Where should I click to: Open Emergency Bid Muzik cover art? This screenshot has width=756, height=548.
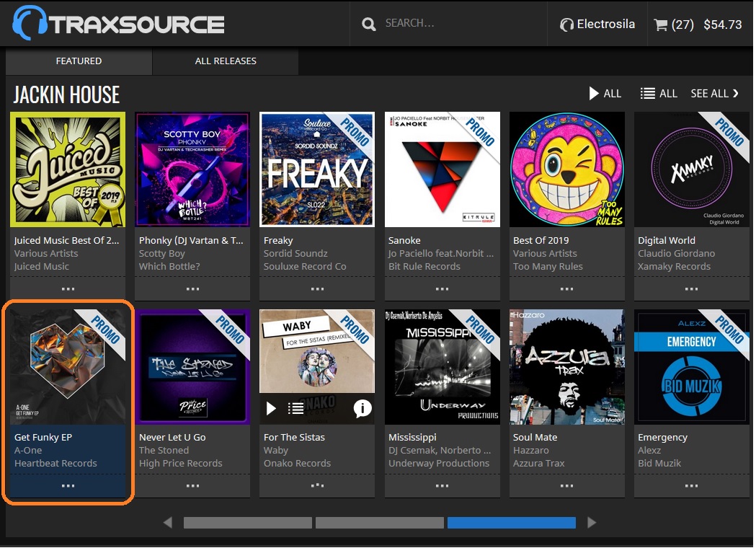pyautogui.click(x=691, y=366)
